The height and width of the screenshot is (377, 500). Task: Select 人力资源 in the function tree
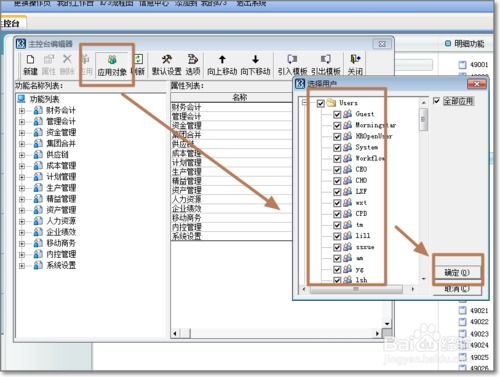pyautogui.click(x=61, y=221)
